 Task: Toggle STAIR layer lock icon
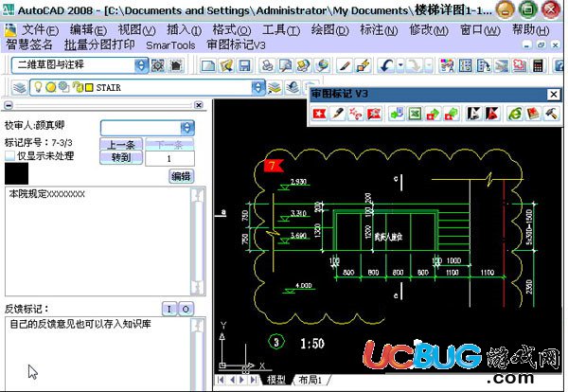[x=78, y=87]
